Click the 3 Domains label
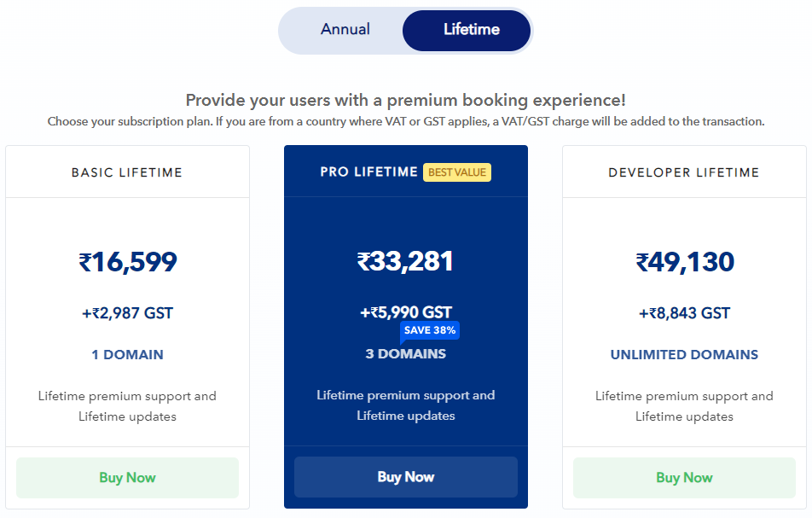812x518 pixels. pyautogui.click(x=406, y=354)
